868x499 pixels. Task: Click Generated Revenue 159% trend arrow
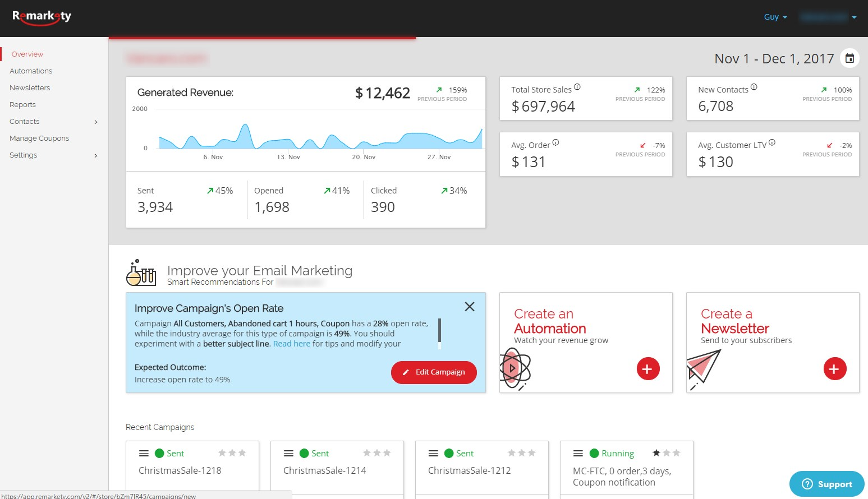click(439, 90)
